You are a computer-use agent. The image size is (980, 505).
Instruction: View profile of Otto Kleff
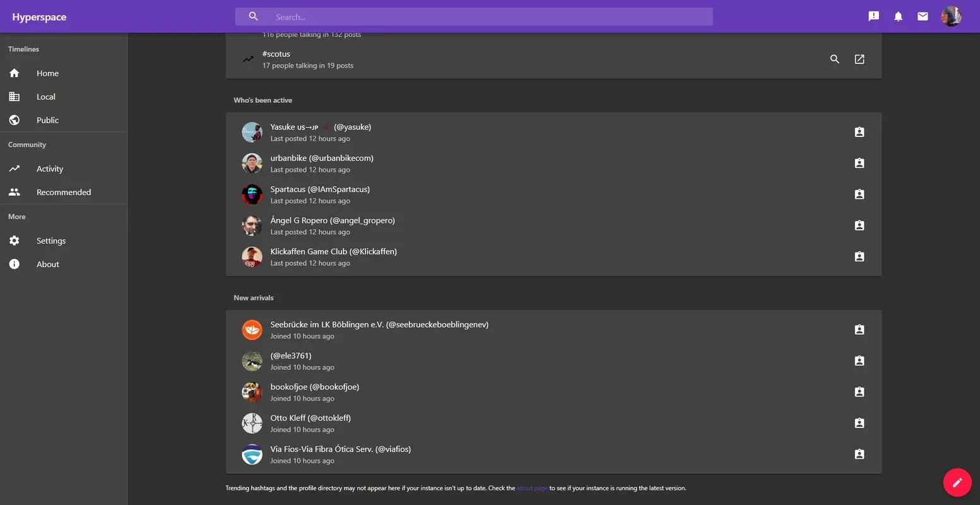pyautogui.click(x=859, y=423)
